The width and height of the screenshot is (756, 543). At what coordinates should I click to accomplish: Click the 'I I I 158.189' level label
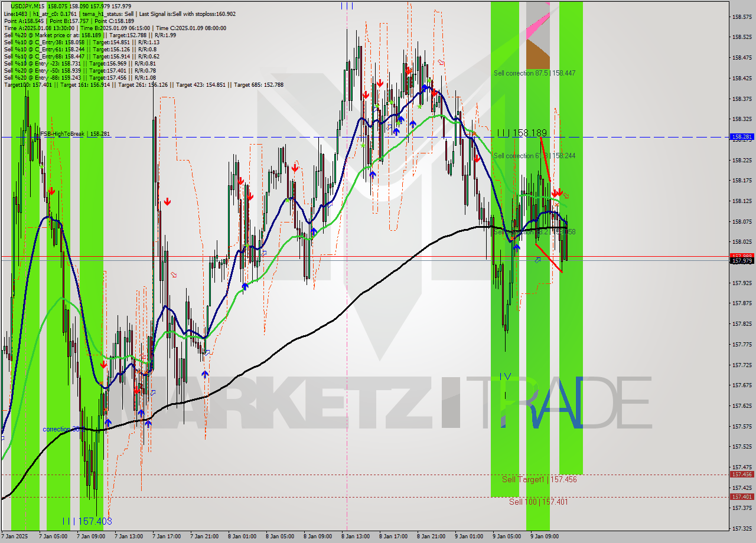(x=522, y=133)
